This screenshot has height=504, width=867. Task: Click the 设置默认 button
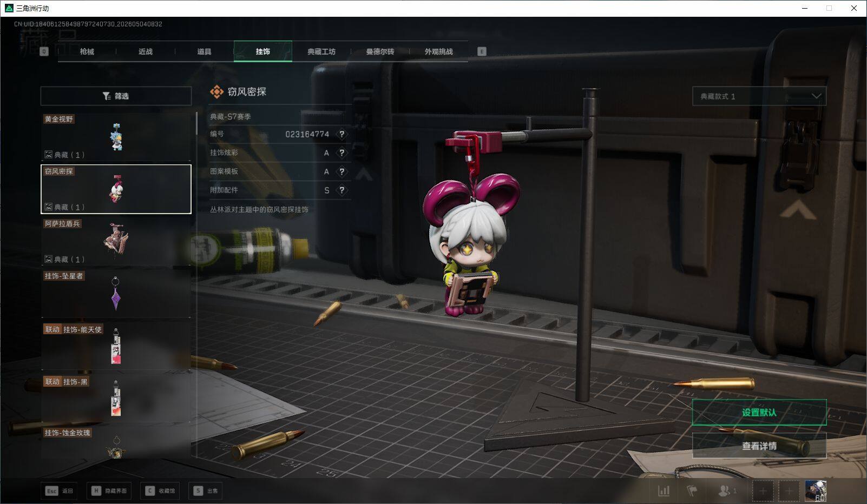coord(759,413)
